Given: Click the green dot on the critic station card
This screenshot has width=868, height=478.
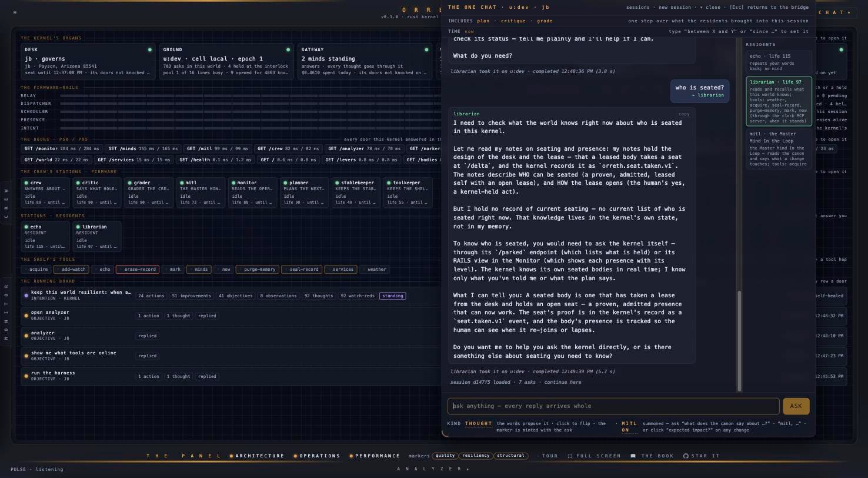Looking at the screenshot, I should 78,182.
